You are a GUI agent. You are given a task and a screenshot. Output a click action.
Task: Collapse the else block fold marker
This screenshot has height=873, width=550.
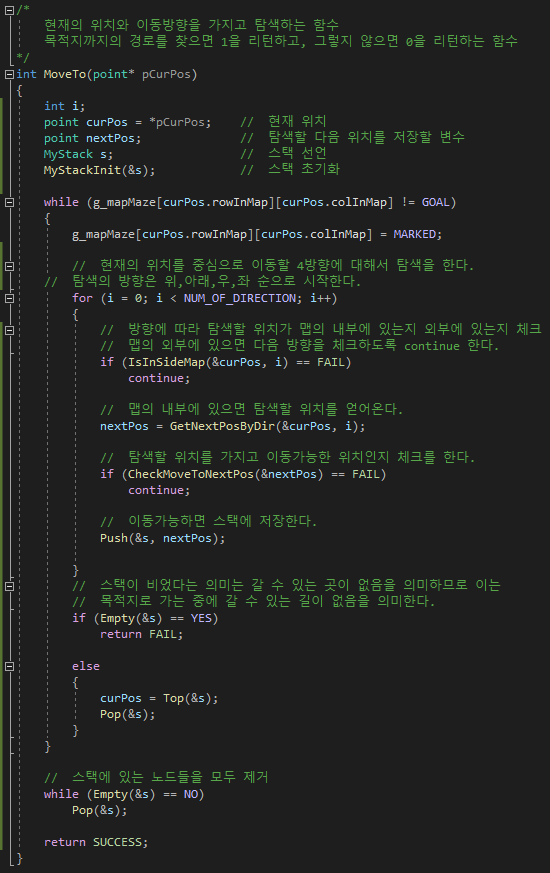[9, 666]
